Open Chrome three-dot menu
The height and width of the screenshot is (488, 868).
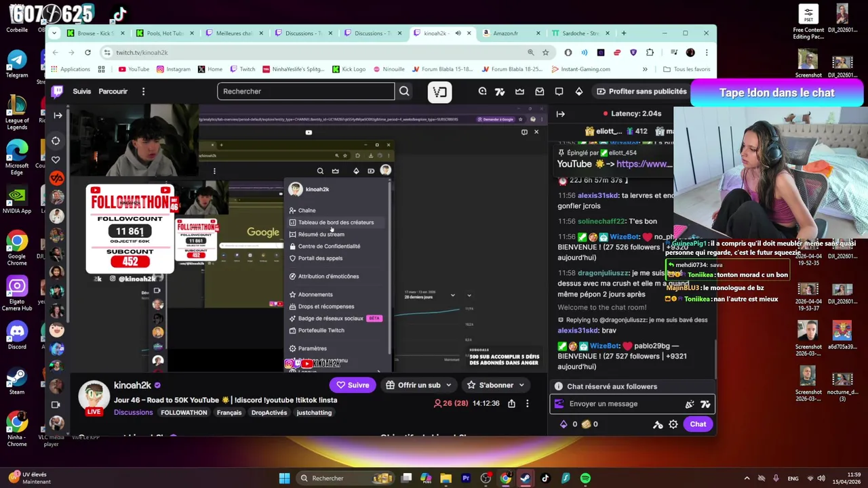[x=706, y=52]
